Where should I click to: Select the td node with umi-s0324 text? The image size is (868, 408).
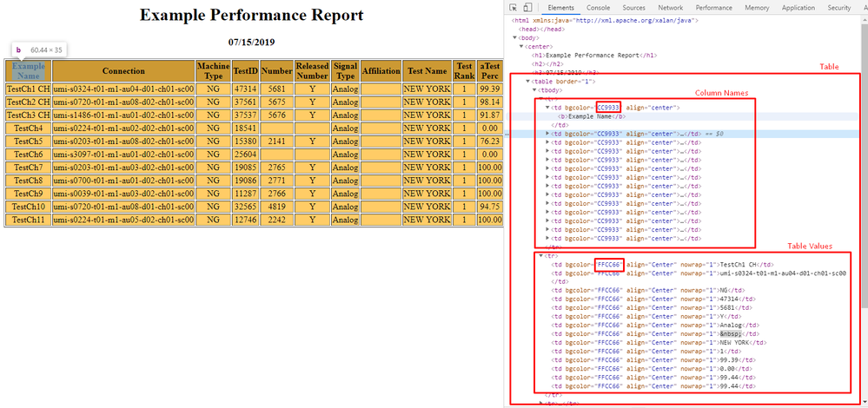(x=699, y=273)
